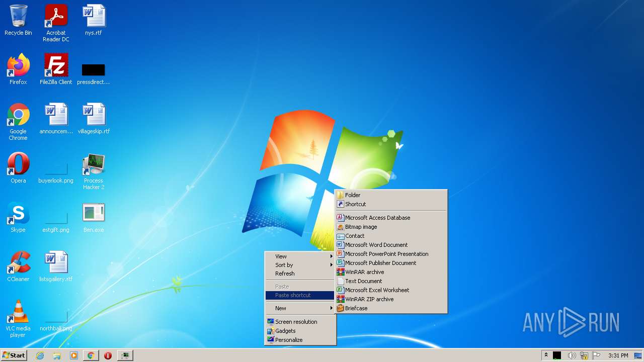Select FileZilla Client shortcut icon
Screen dimensions: 644x362
point(56,69)
